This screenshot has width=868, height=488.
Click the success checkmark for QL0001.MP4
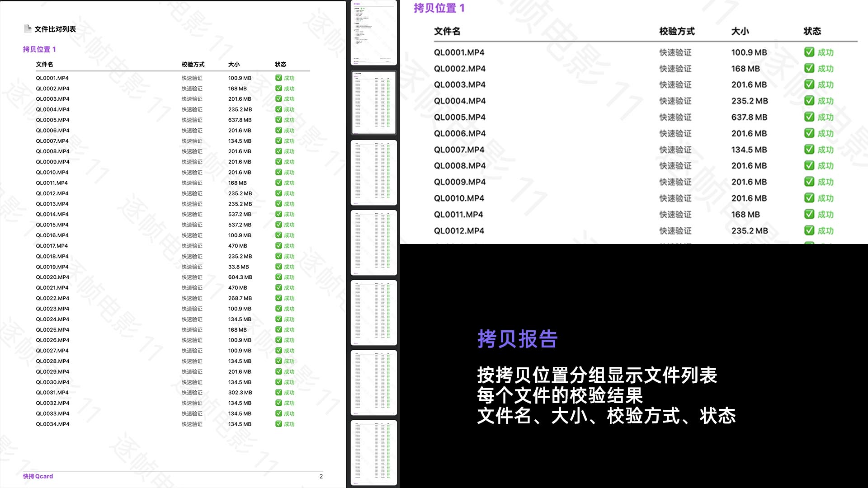pos(278,78)
